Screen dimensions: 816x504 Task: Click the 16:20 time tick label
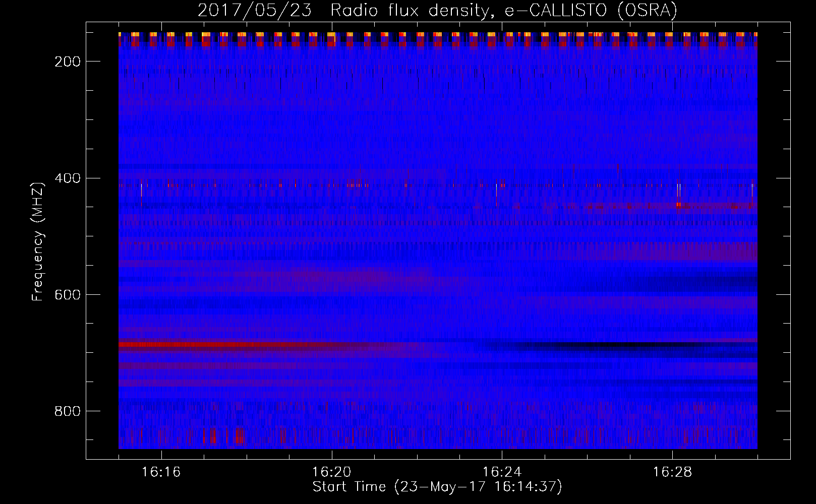pos(332,472)
